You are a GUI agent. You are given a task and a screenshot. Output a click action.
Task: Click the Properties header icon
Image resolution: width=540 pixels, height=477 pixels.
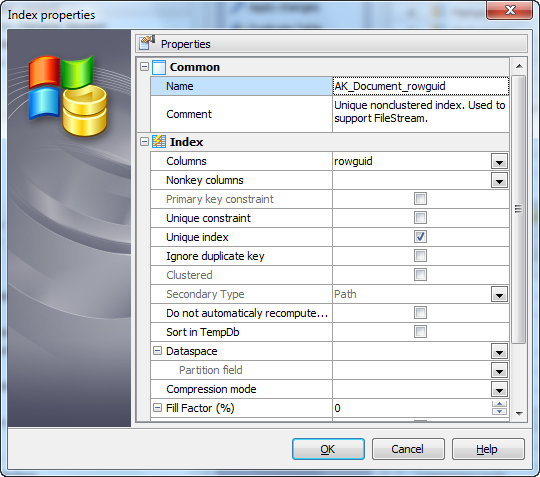pyautogui.click(x=147, y=43)
